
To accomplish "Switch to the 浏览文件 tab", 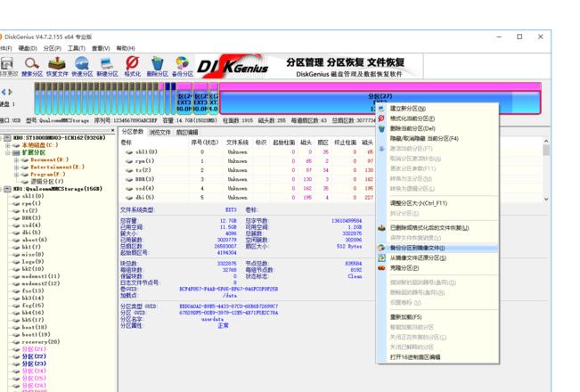I will 159,132.
